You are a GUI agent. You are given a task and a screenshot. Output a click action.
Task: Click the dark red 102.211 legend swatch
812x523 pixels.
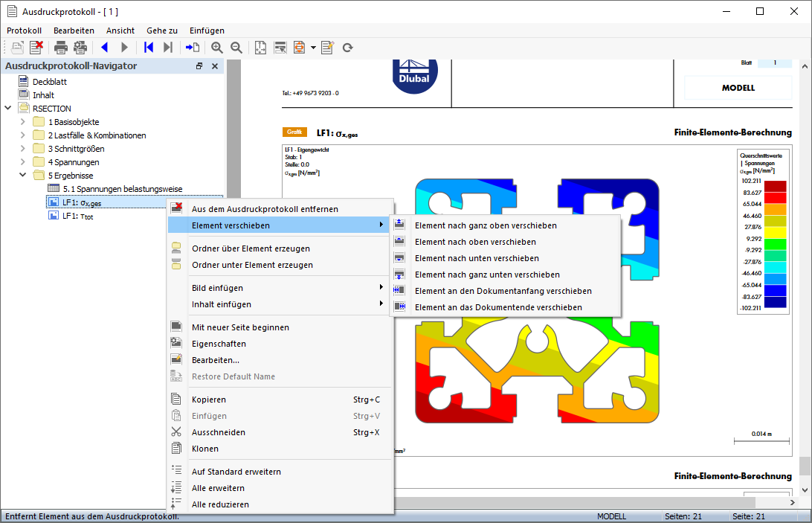tap(776, 187)
